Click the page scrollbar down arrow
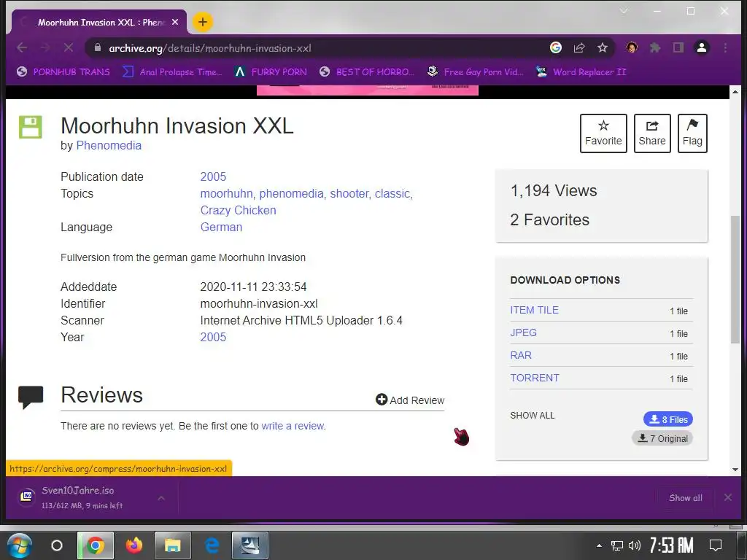The width and height of the screenshot is (747, 560). click(735, 470)
